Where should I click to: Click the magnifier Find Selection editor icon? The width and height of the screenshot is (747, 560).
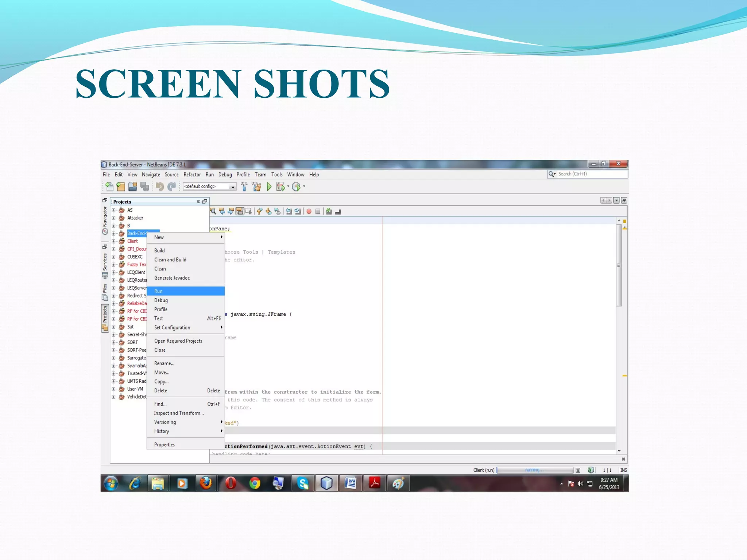pos(213,211)
